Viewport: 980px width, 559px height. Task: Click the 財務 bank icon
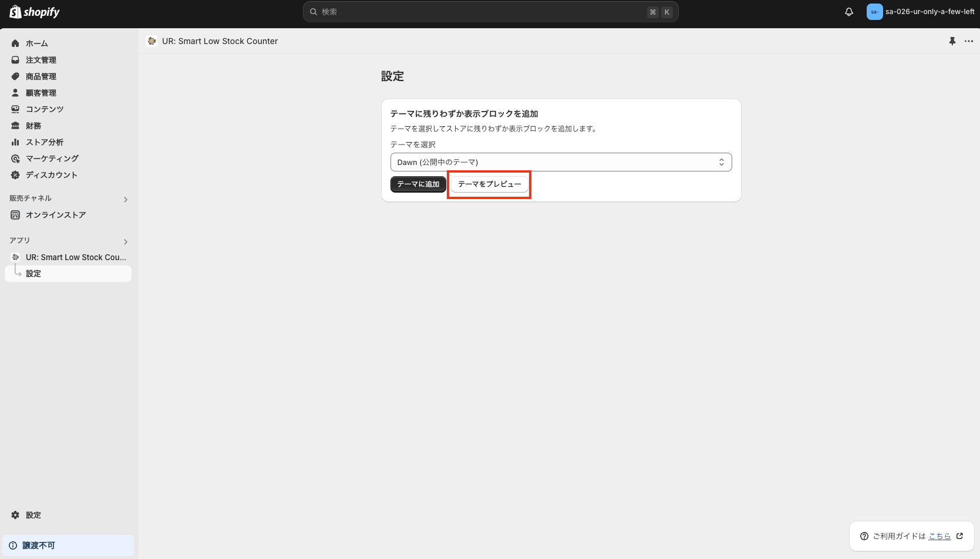point(15,126)
